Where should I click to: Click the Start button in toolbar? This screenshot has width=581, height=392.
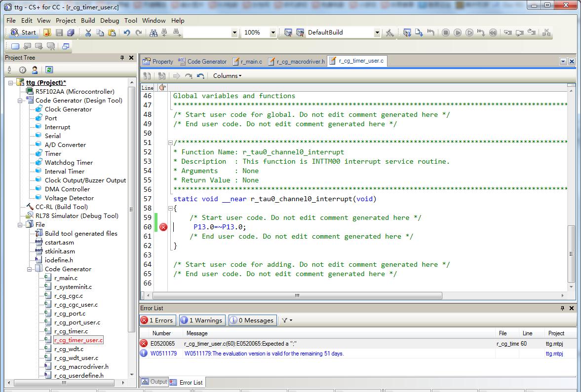(x=23, y=33)
